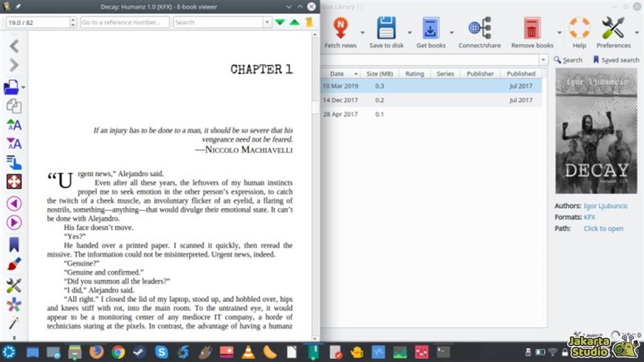
Task: Click the 'Click to open' book path link
Action: click(x=603, y=228)
